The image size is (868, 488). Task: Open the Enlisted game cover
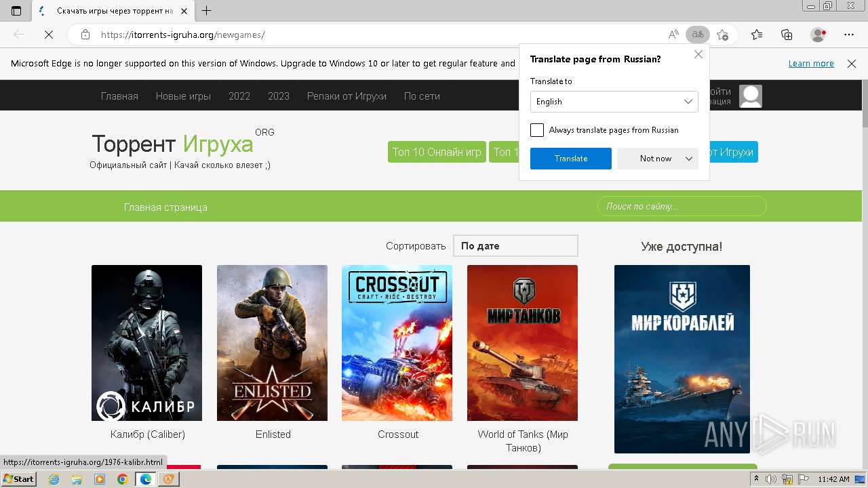[x=272, y=343]
